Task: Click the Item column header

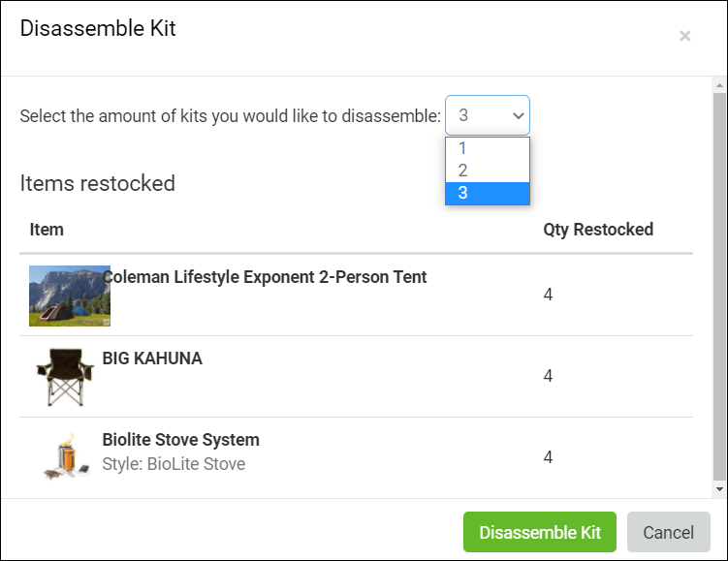Action: (x=47, y=230)
